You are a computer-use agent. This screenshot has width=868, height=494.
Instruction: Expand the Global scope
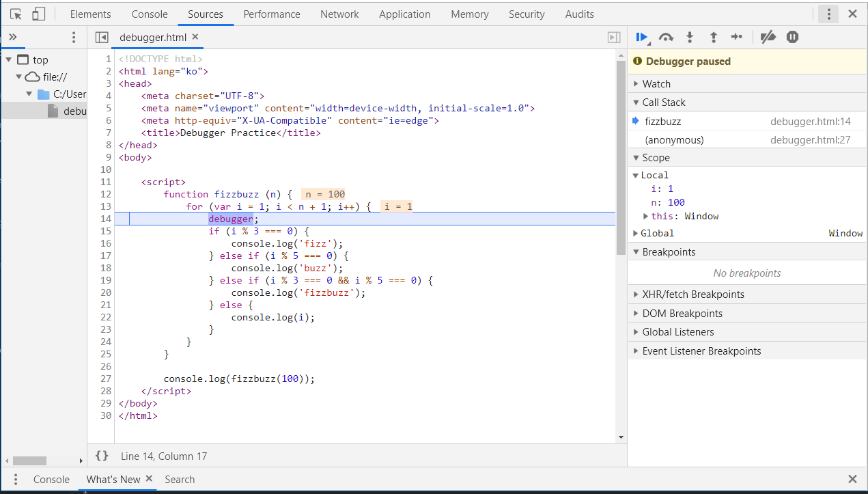pos(635,234)
